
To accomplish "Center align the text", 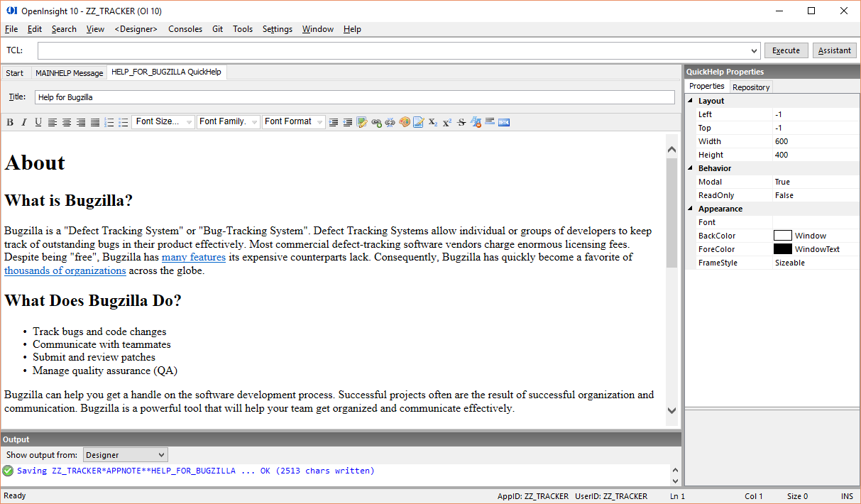I will tap(67, 122).
